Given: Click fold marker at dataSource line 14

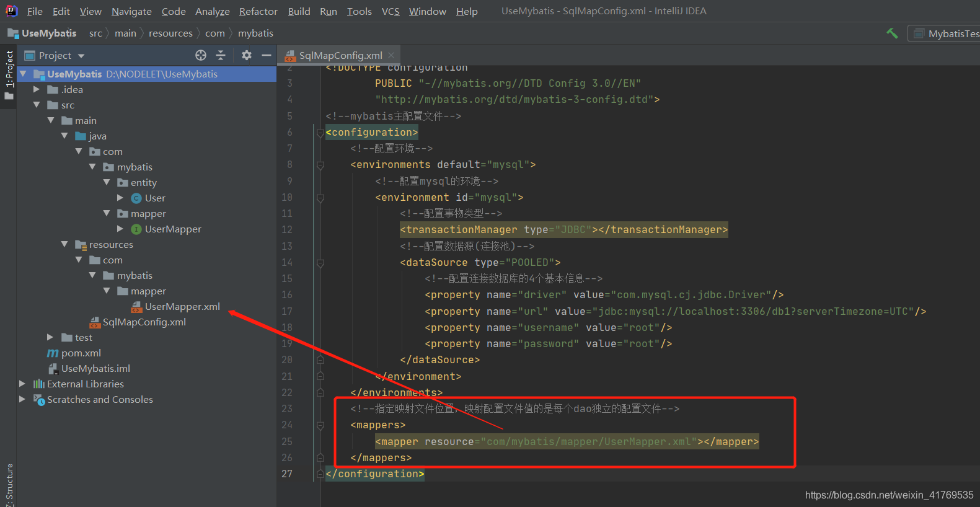Looking at the screenshot, I should pos(320,263).
